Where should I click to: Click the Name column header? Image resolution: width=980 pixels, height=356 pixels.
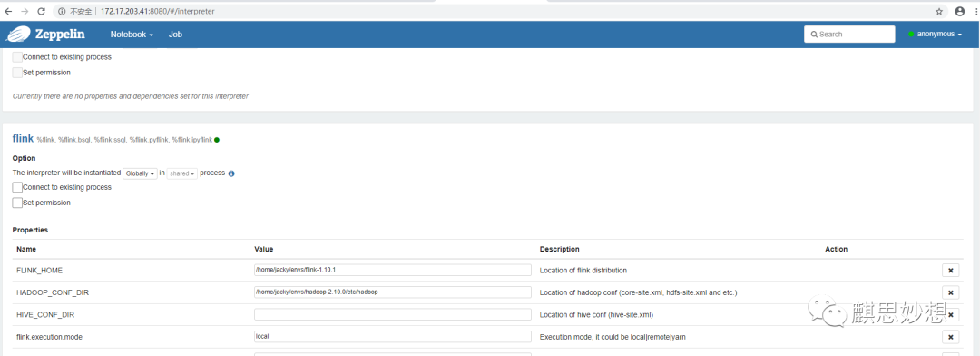(x=26, y=249)
